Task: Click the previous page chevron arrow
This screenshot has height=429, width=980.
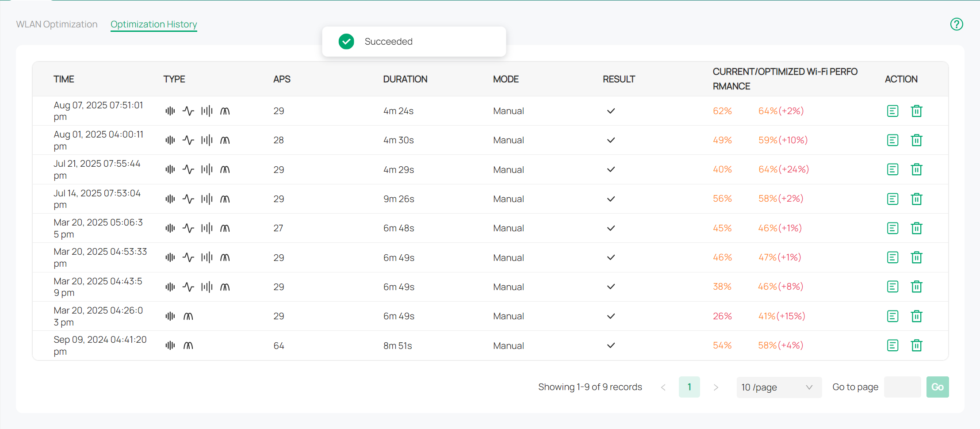Action: point(663,387)
